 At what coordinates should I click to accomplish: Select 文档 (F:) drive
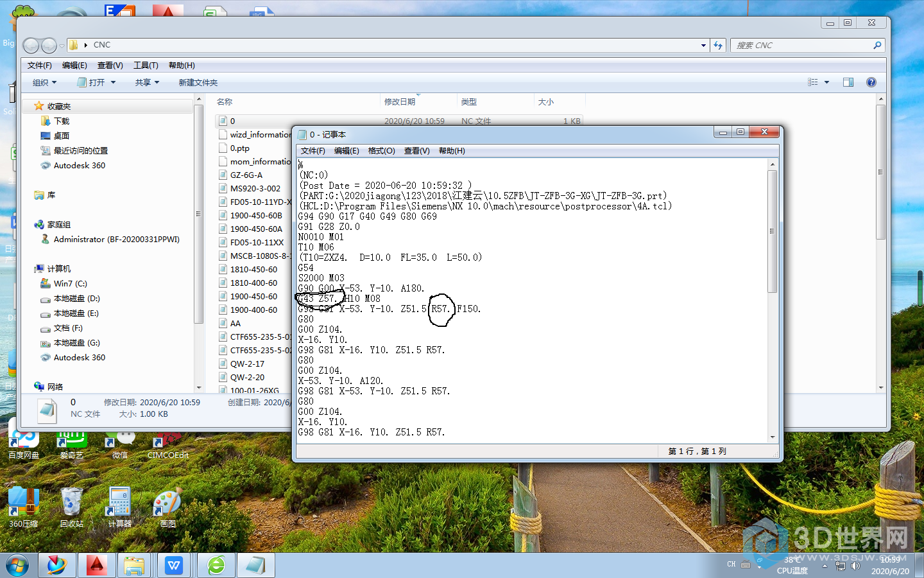click(x=67, y=328)
